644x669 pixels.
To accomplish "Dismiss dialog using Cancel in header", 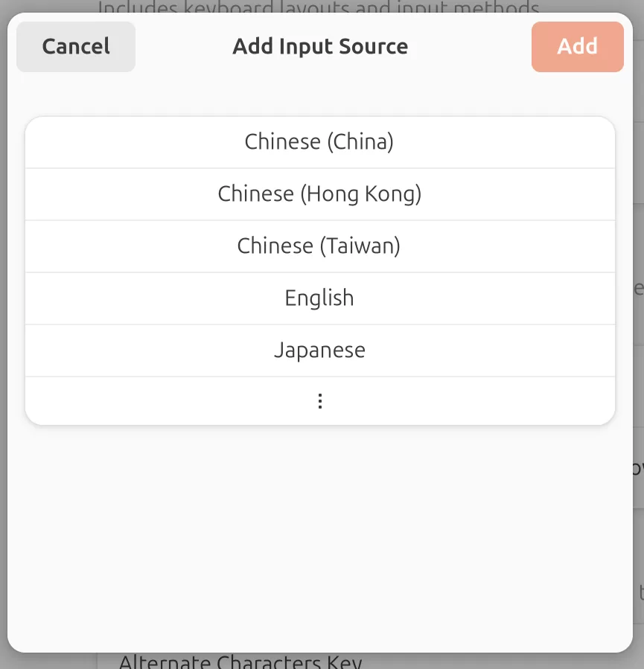I will 76,47.
